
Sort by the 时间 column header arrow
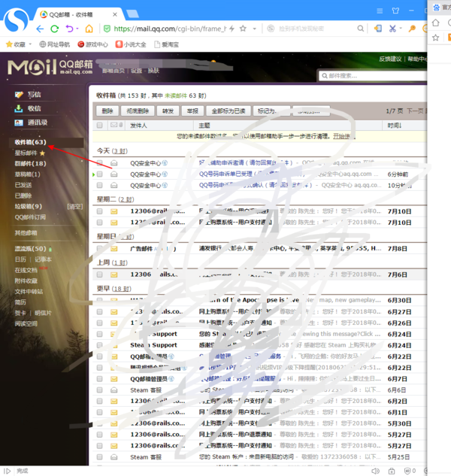pos(401,126)
